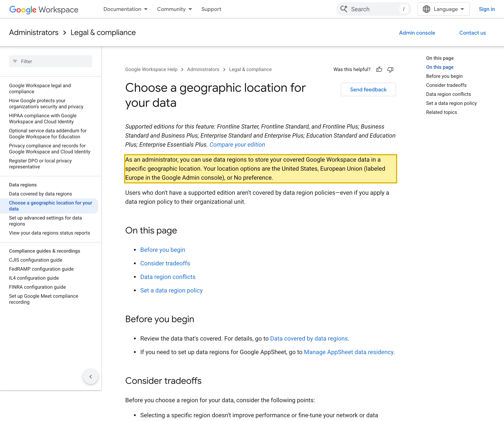This screenshot has width=504, height=421.
Task: Open the Compare your edition link
Action: tap(237, 145)
